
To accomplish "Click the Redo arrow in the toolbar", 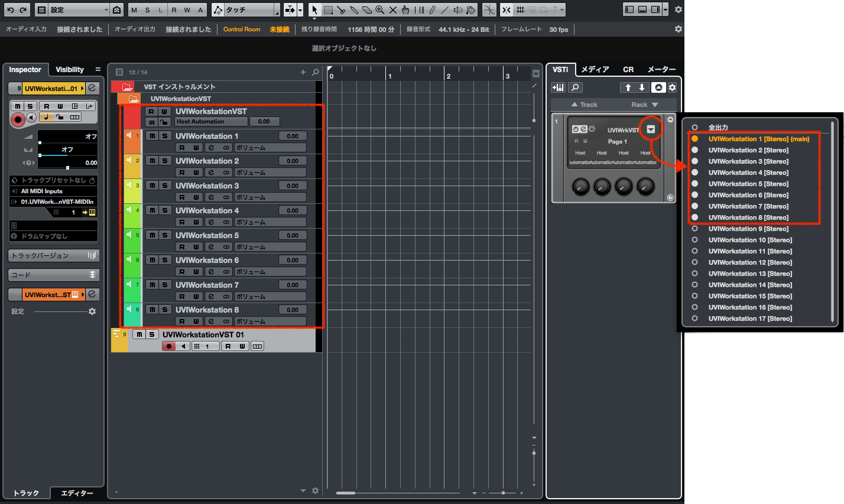I will pos(23,10).
